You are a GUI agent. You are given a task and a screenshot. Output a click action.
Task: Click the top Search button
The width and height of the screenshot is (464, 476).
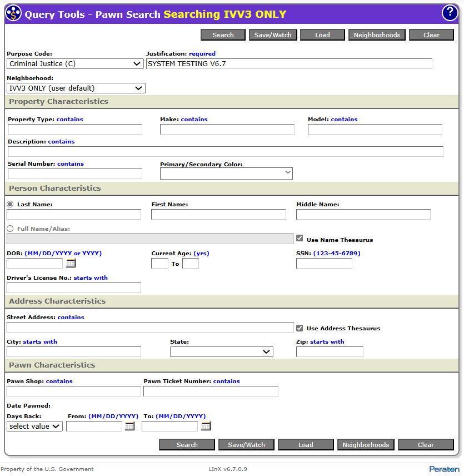223,35
